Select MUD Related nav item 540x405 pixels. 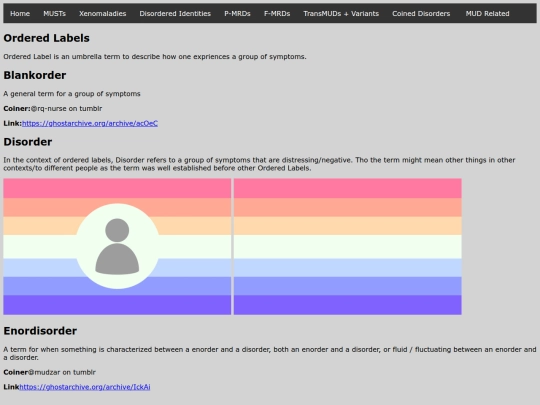[x=487, y=13]
